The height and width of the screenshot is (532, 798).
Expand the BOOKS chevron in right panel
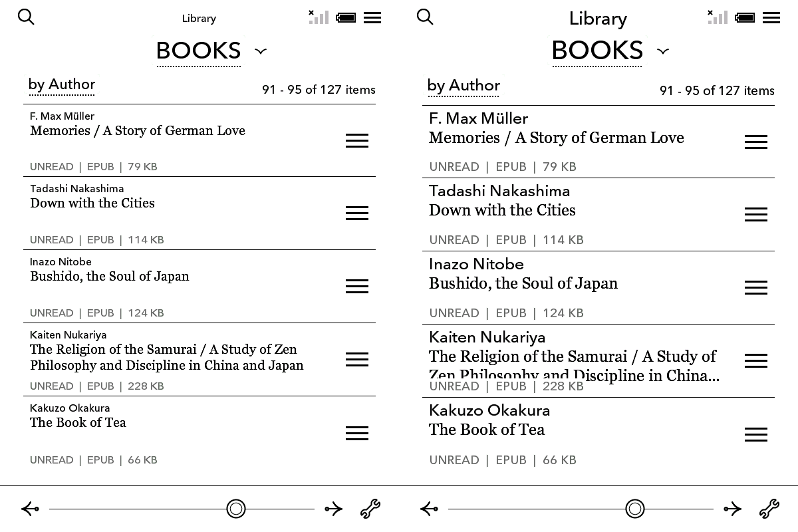pyautogui.click(x=662, y=51)
